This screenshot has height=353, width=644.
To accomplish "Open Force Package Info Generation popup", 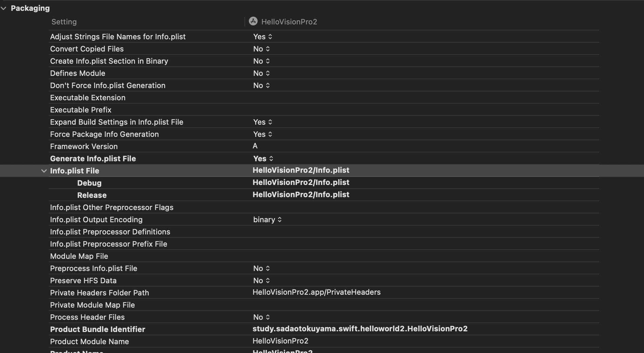I will (263, 134).
